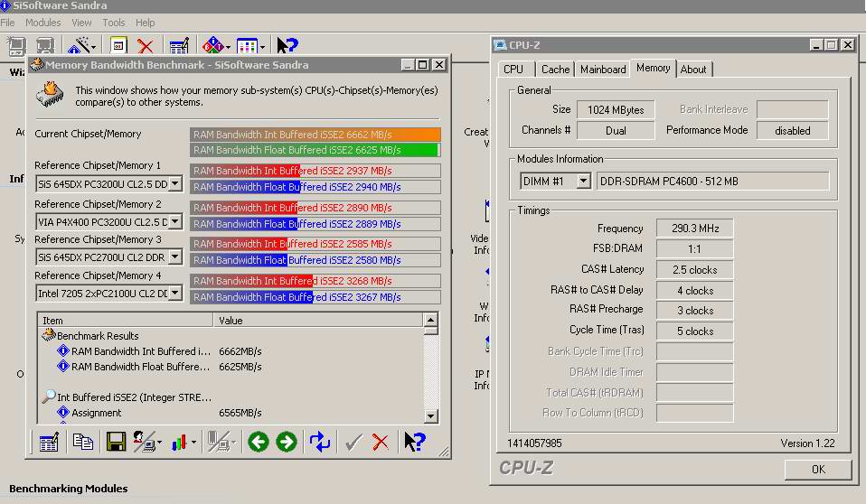Click the remote computer icon in Sandra toolbar
This screenshot has width=866, height=504.
(x=45, y=45)
